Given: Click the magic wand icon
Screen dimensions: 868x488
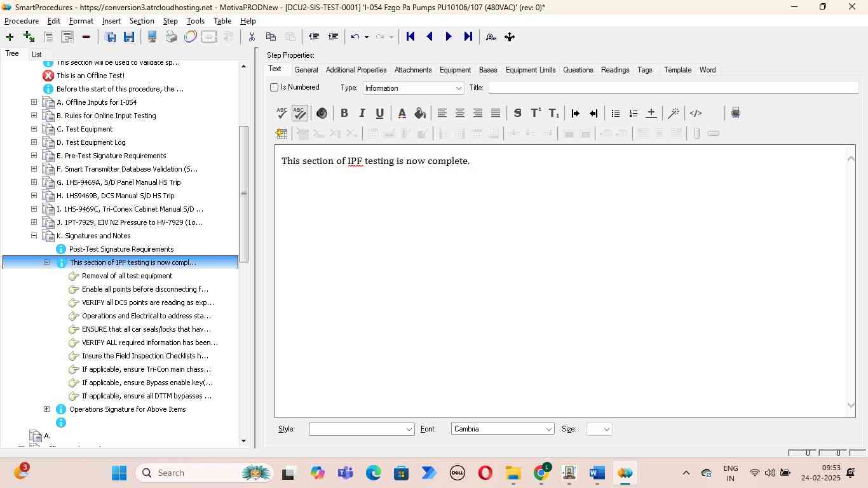Looking at the screenshot, I should coord(674,113).
